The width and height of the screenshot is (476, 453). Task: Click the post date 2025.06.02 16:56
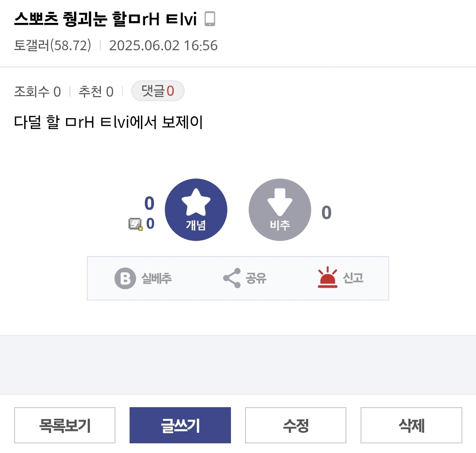(163, 45)
